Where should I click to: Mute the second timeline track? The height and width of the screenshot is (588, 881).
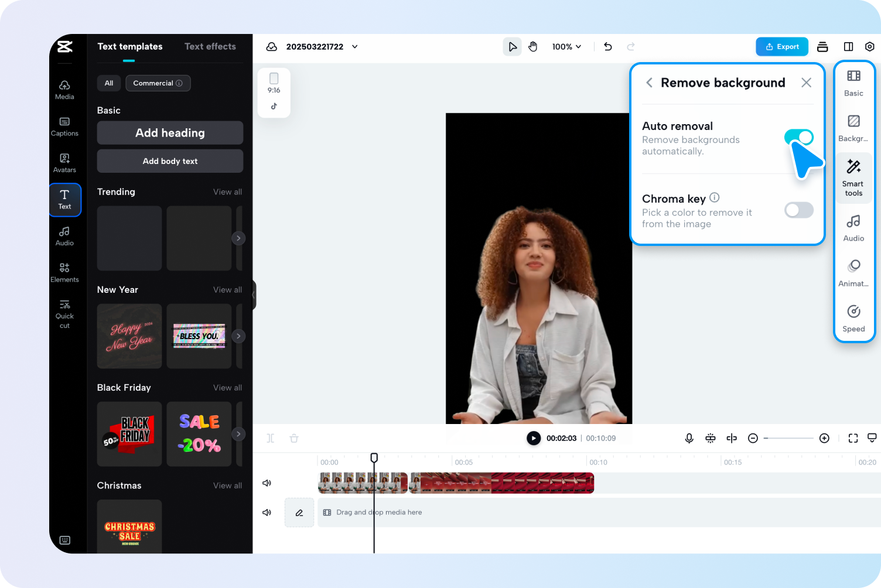click(267, 512)
